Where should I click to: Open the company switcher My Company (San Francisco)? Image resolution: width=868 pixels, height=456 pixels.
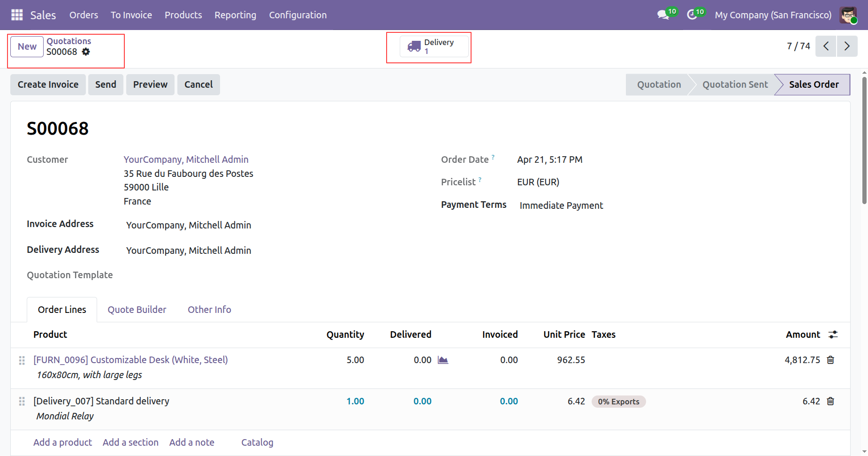click(x=773, y=15)
